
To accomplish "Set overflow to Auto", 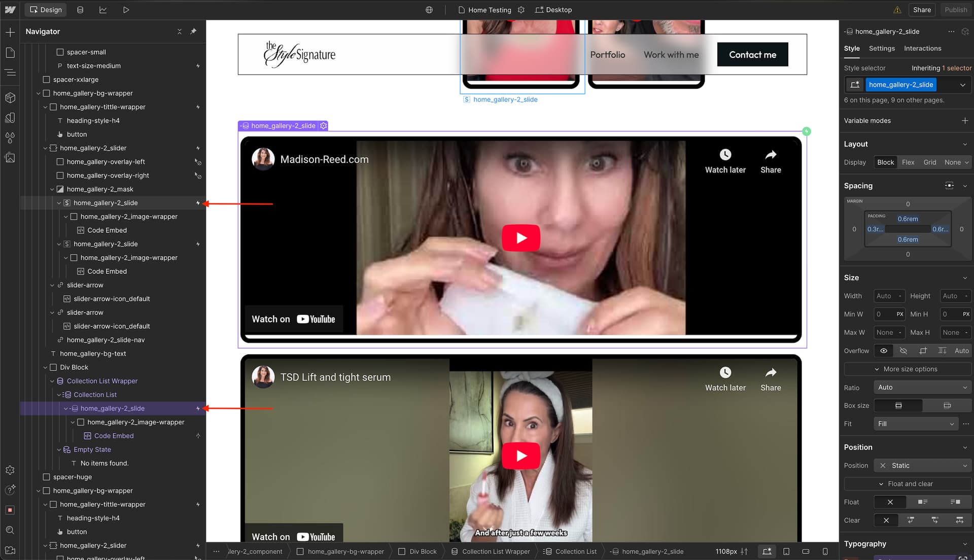I will [x=961, y=351].
